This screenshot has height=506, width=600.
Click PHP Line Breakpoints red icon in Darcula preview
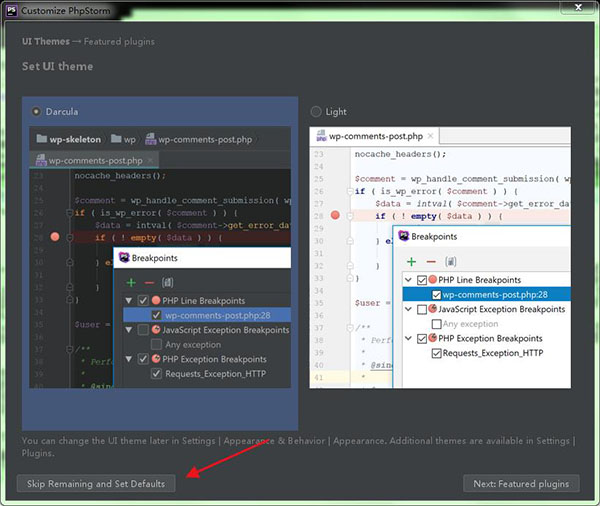[x=156, y=300]
